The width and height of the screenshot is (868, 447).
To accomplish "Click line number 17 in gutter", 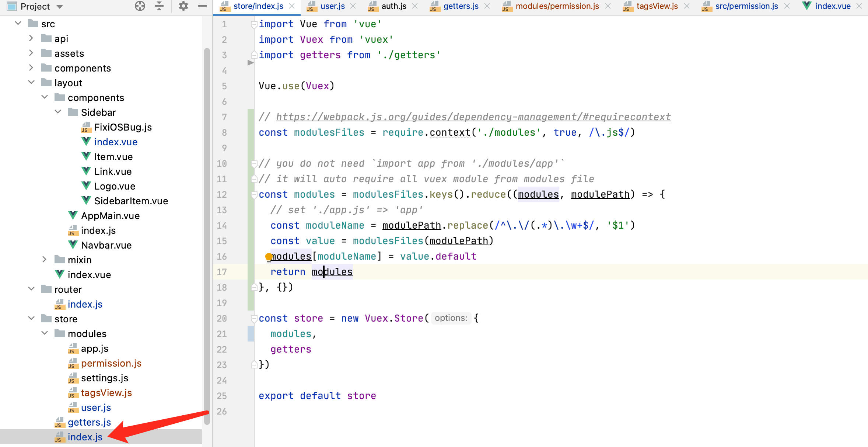I will pos(222,272).
